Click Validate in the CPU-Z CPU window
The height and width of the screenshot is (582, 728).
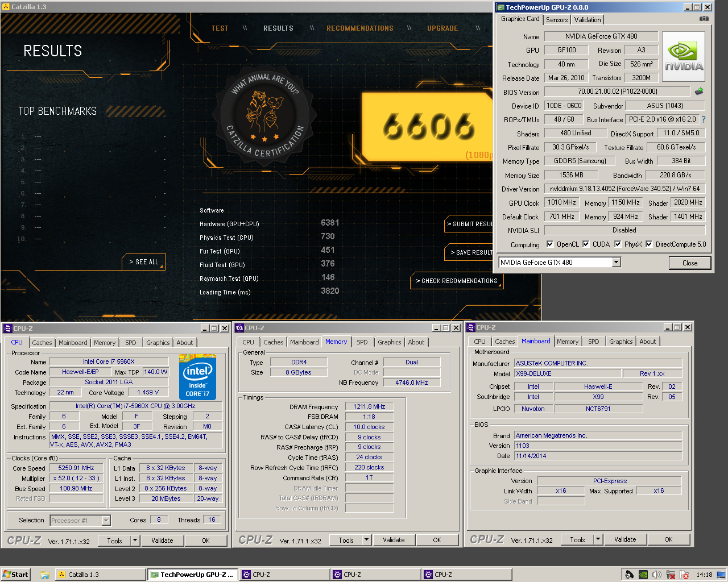162,541
